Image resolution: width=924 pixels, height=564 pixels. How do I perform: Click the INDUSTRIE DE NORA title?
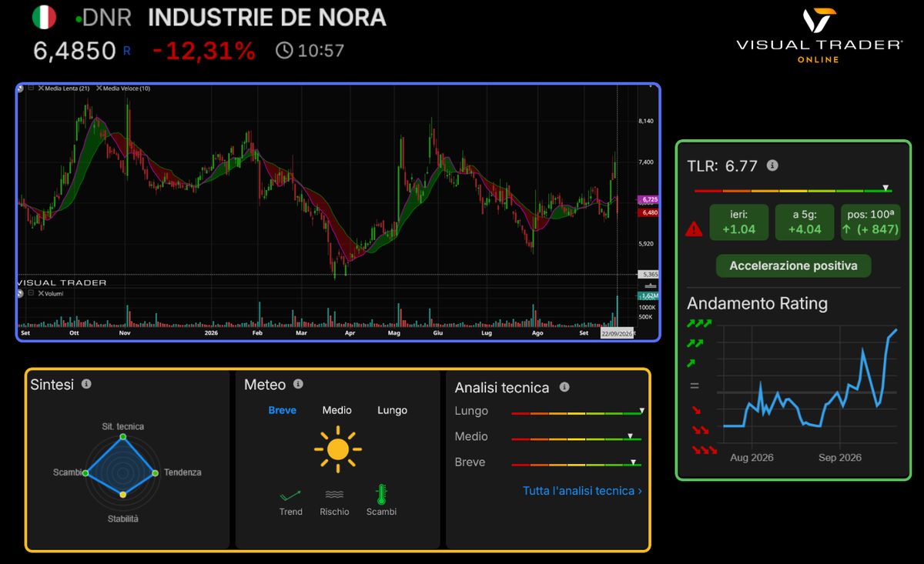pyautogui.click(x=266, y=17)
